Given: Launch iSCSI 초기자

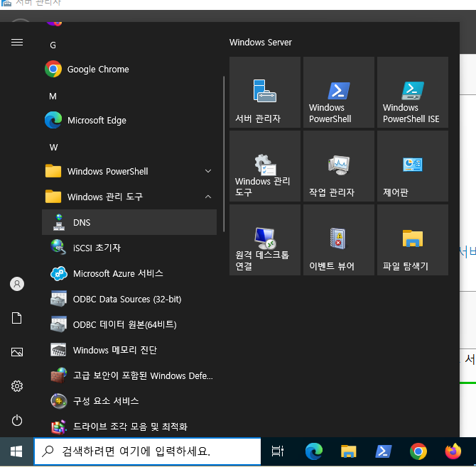Looking at the screenshot, I should 129,248.
